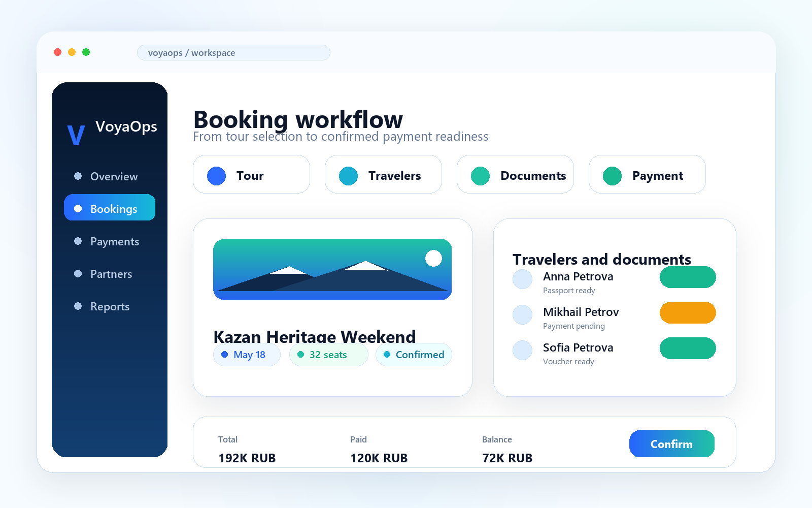Click Mikhail Petrov's orange status pill
The height and width of the screenshot is (508, 812).
pyautogui.click(x=688, y=313)
